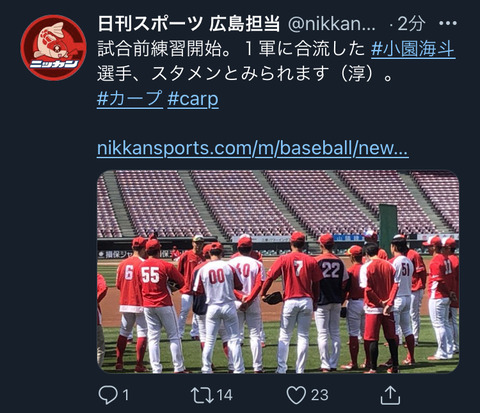Open the account name 日刊スポーツ 広島担当
The height and width of the screenshot is (413, 480).
tap(189, 24)
